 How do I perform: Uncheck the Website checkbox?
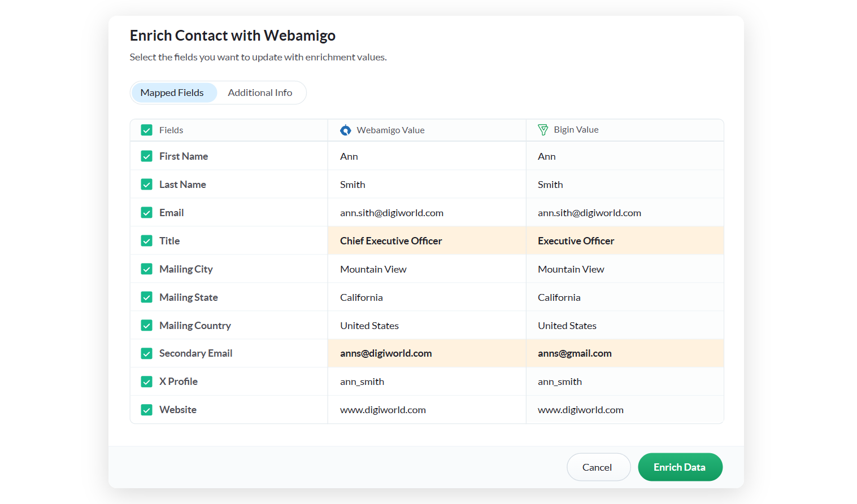point(147,410)
